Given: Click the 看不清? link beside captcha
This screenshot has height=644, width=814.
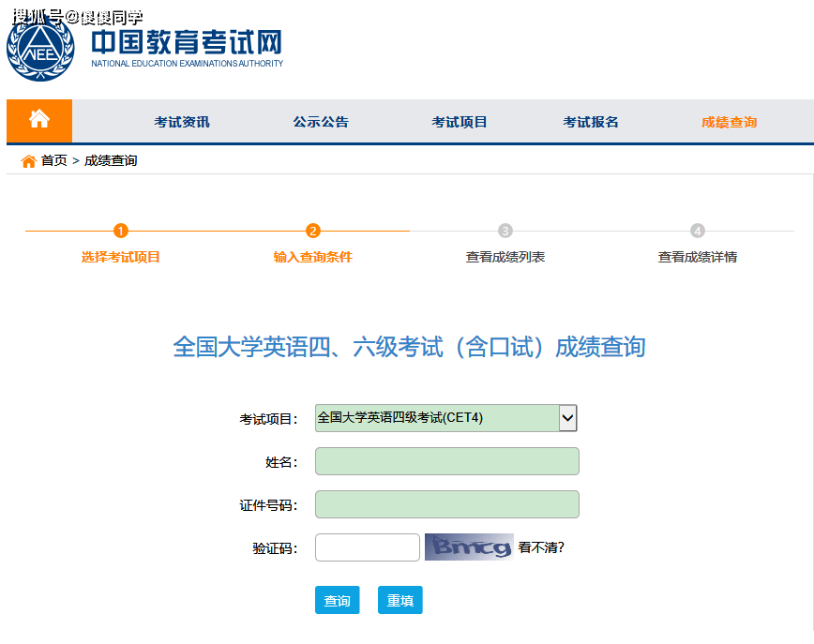Looking at the screenshot, I should click(539, 547).
